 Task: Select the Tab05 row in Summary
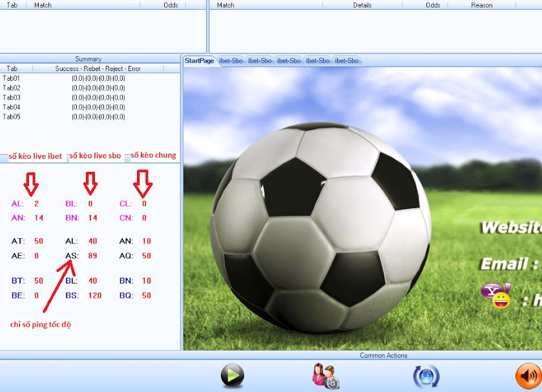(12, 117)
